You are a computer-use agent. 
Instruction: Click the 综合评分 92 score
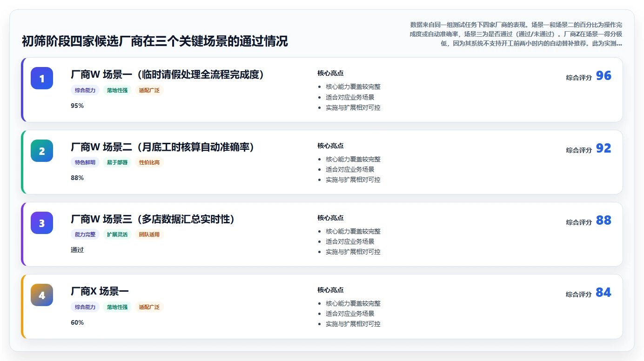(x=589, y=149)
